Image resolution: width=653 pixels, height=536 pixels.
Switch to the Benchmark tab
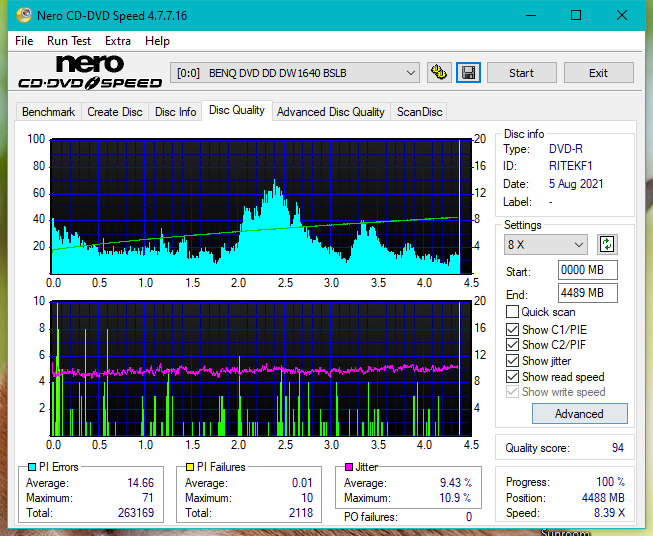point(48,112)
